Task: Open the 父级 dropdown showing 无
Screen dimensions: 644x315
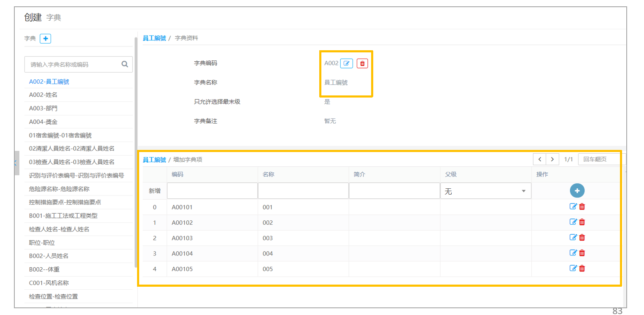Action: tap(485, 191)
